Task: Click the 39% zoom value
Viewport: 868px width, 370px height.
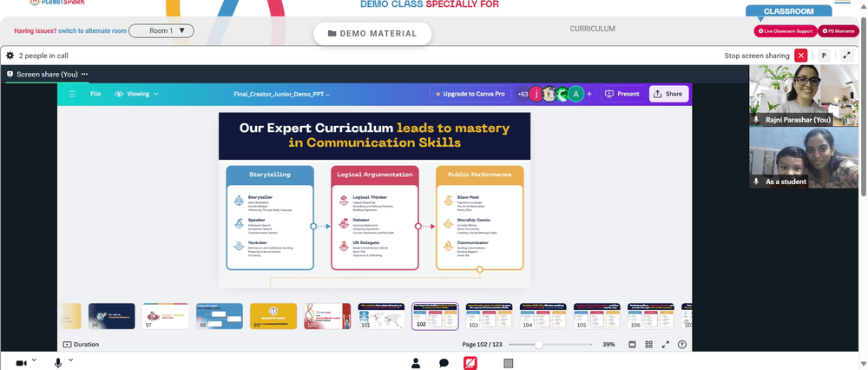Action: (608, 345)
